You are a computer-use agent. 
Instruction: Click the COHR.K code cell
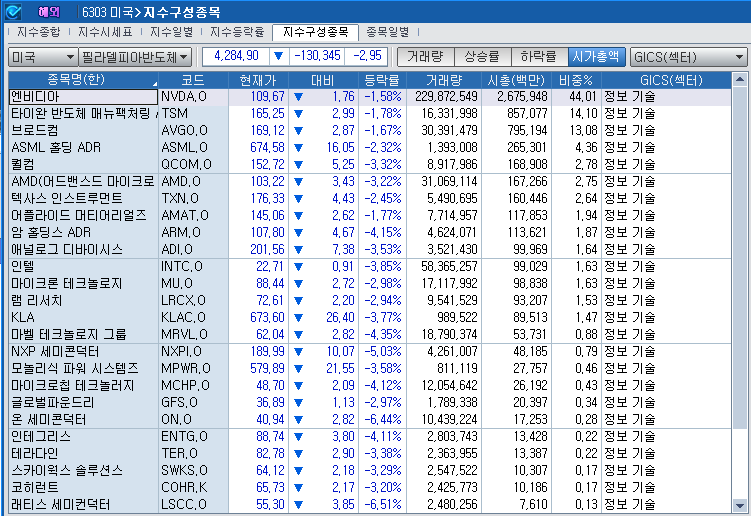(x=193, y=488)
